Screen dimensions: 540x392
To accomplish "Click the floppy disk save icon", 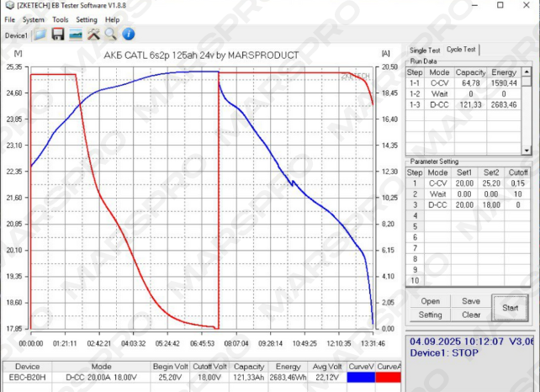I will coord(58,34).
